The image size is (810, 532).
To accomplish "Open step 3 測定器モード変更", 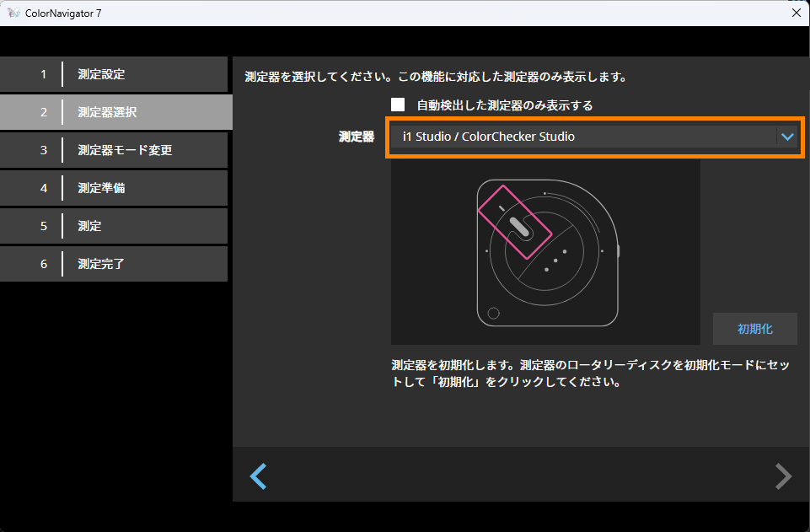I will 114,150.
